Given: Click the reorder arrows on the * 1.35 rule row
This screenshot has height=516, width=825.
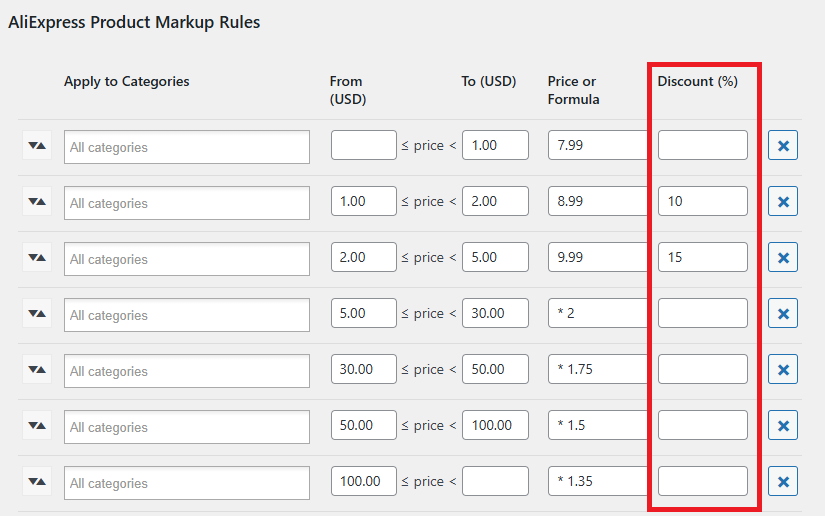Looking at the screenshot, I should (x=37, y=481).
